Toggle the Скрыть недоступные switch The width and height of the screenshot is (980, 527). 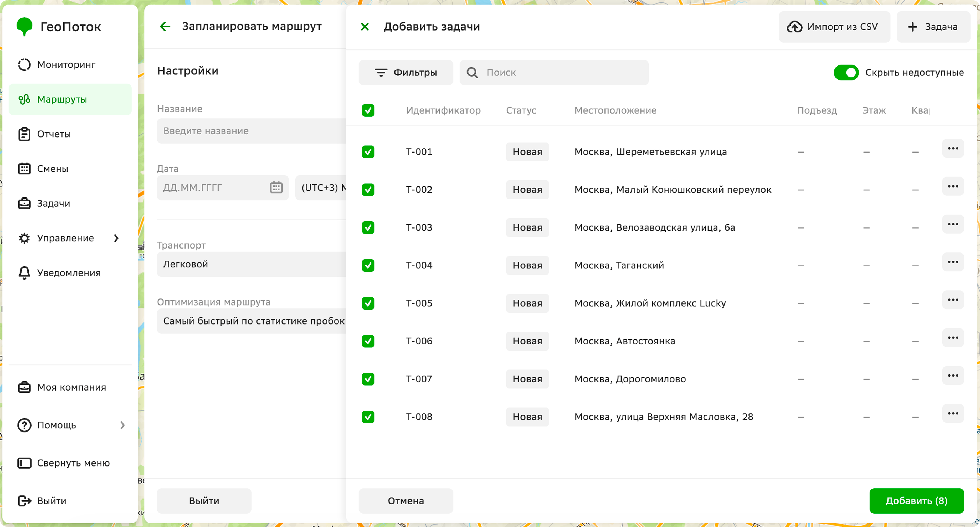point(846,72)
